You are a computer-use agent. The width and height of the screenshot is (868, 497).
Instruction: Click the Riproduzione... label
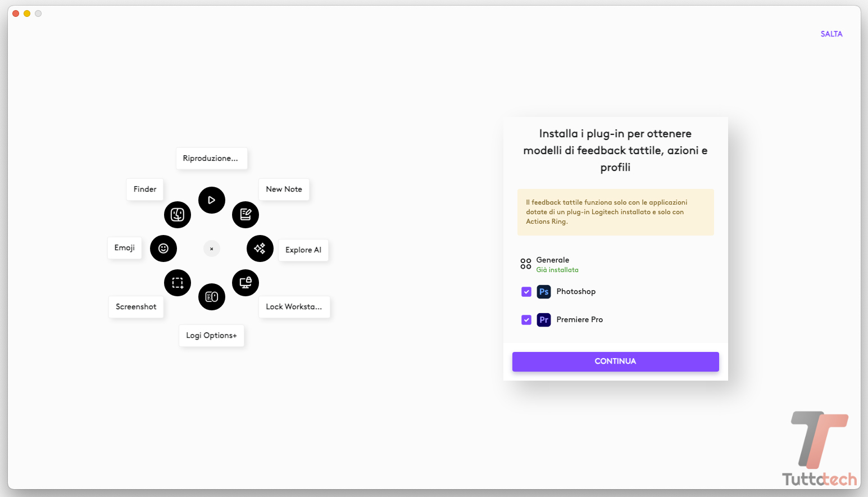(x=211, y=159)
